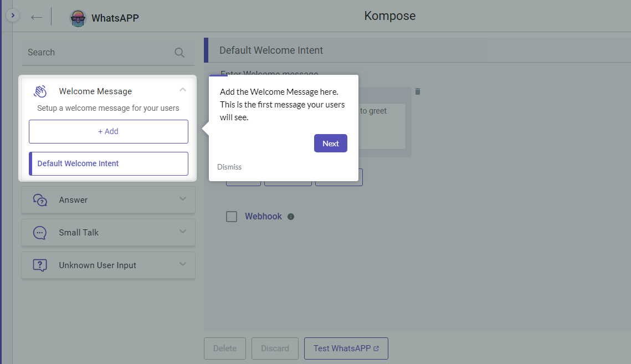Expand the Answer section

pyautogui.click(x=183, y=199)
